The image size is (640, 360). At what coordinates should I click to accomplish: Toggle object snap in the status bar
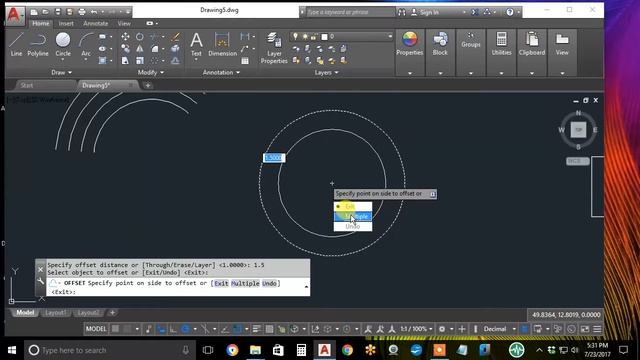(238, 329)
